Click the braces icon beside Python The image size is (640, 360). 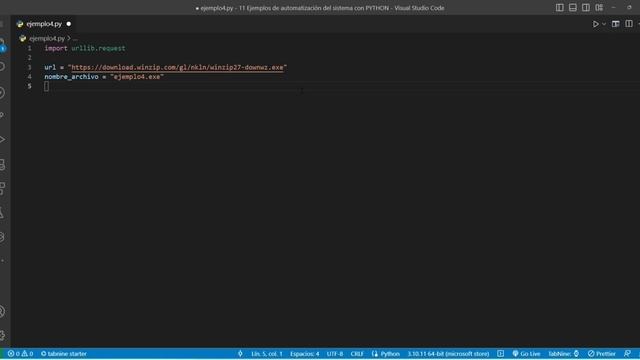375,354
